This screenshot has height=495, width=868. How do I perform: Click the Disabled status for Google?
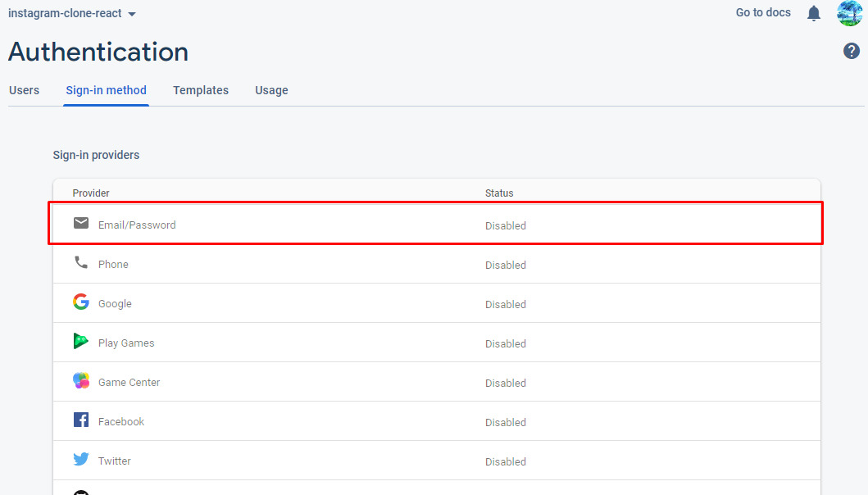click(506, 304)
